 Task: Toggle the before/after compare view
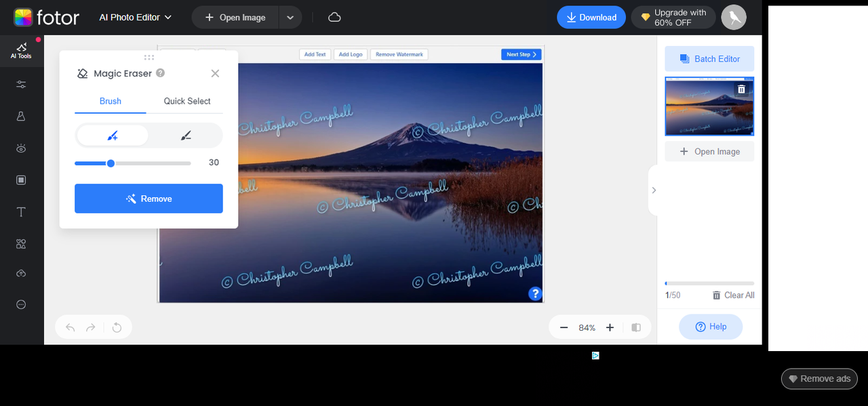click(636, 327)
